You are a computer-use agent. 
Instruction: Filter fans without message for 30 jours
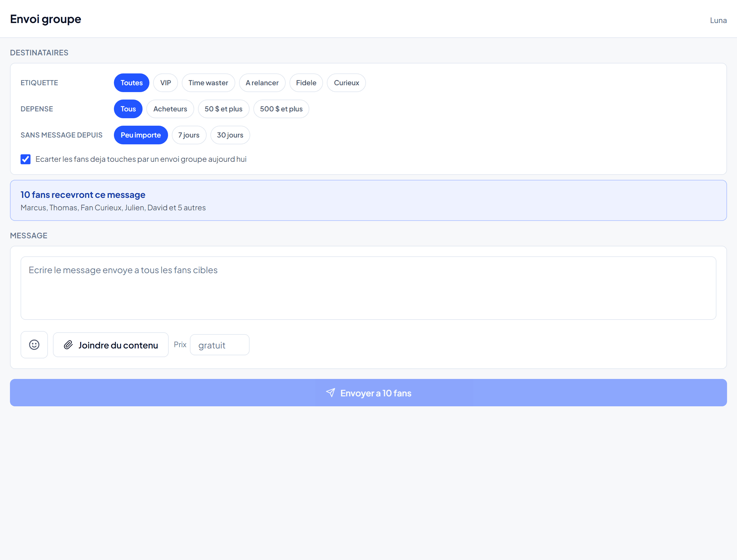click(x=230, y=135)
